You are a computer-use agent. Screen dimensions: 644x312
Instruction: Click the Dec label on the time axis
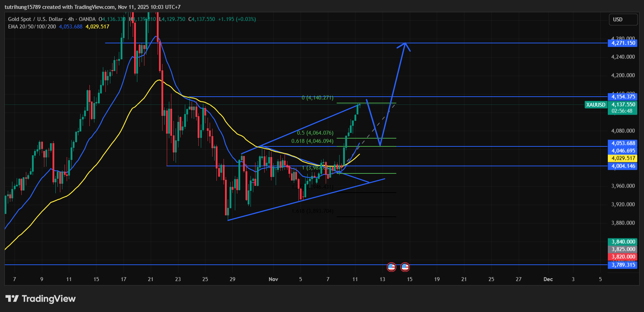click(548, 279)
